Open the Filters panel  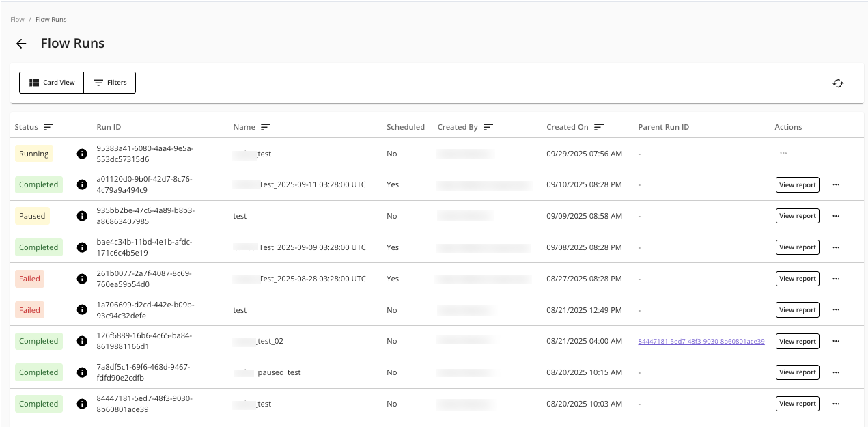pos(110,83)
